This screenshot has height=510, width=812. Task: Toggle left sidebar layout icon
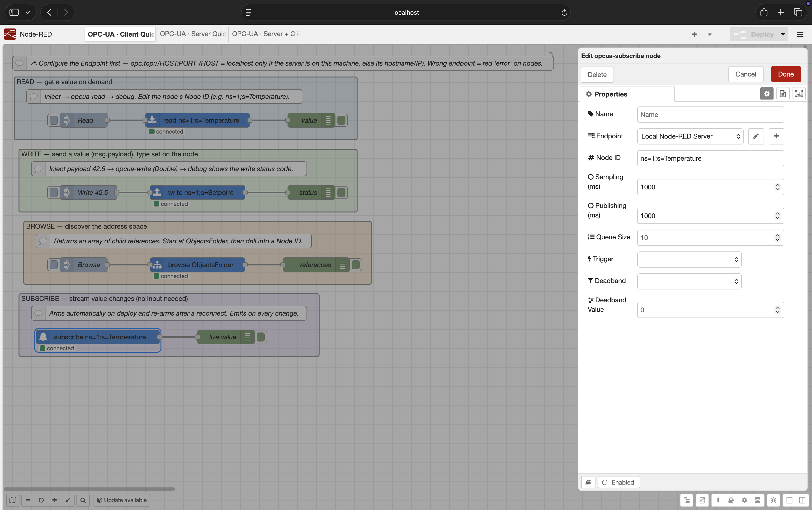coord(789,500)
